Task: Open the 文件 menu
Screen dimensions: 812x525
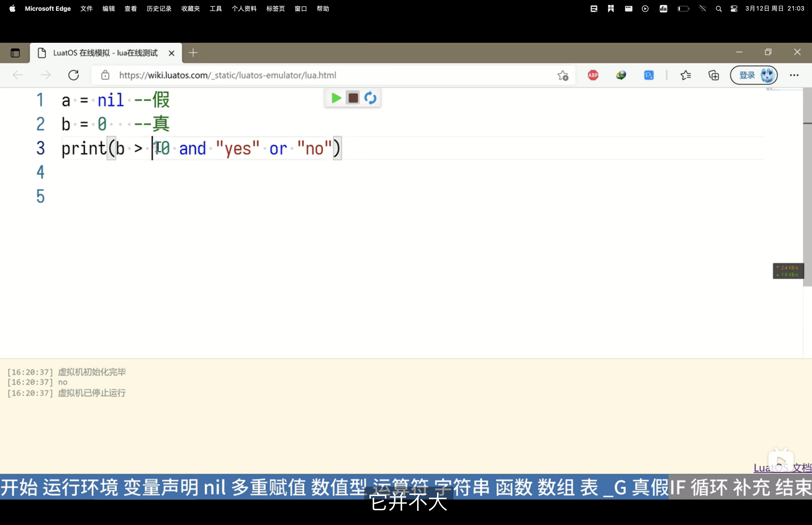Action: (86, 8)
